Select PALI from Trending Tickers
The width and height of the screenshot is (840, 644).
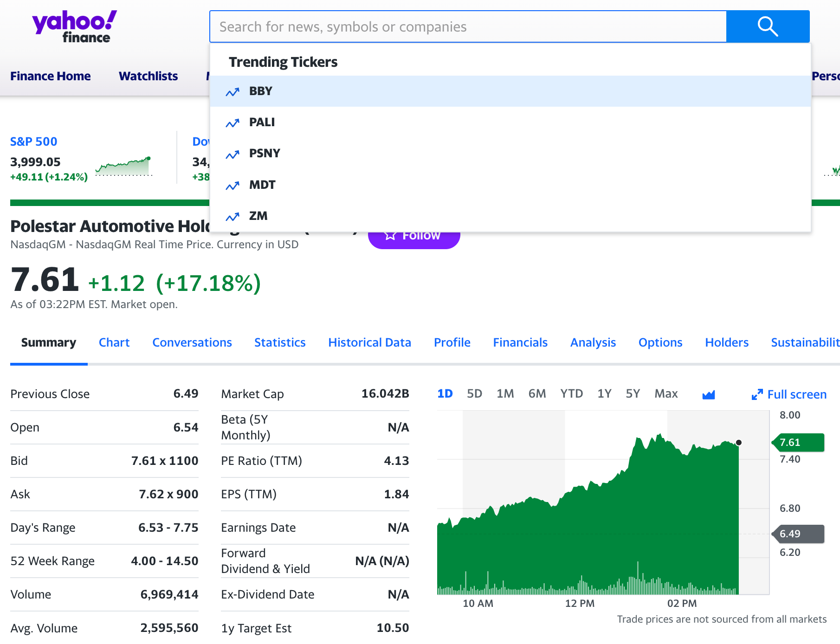click(x=510, y=122)
